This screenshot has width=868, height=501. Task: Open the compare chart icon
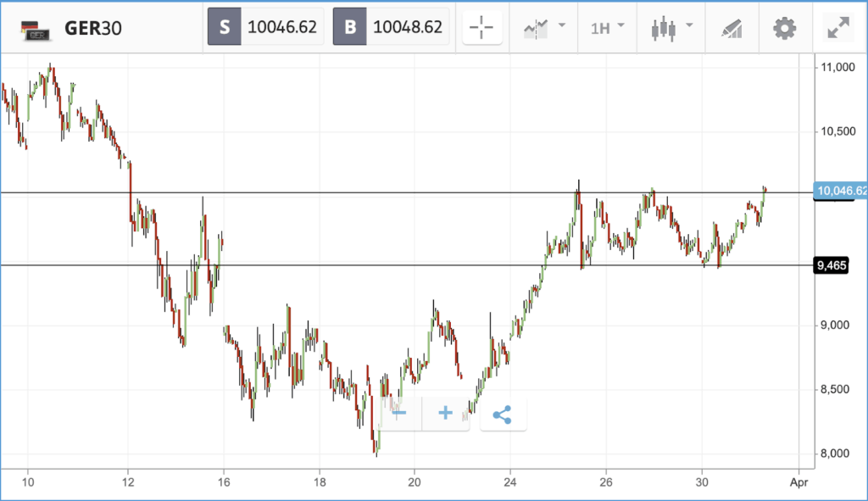[536, 28]
